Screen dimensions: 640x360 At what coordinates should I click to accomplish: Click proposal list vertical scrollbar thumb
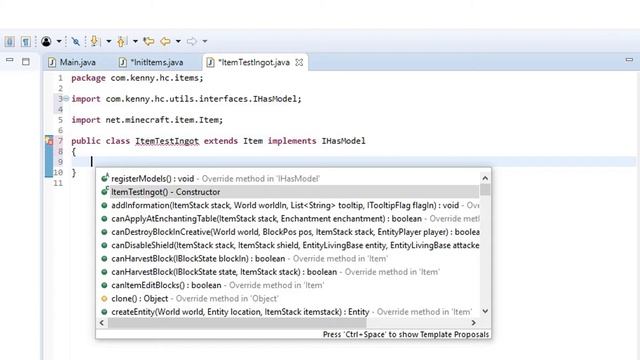485,190
